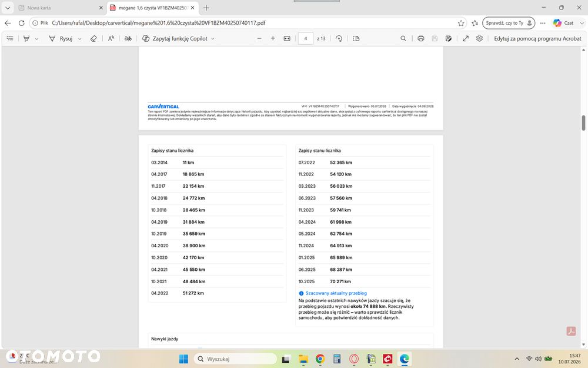Viewport: 588px width, 368px height.
Task: Select the '52 365 km' reading for 07.2022
Action: point(341,163)
